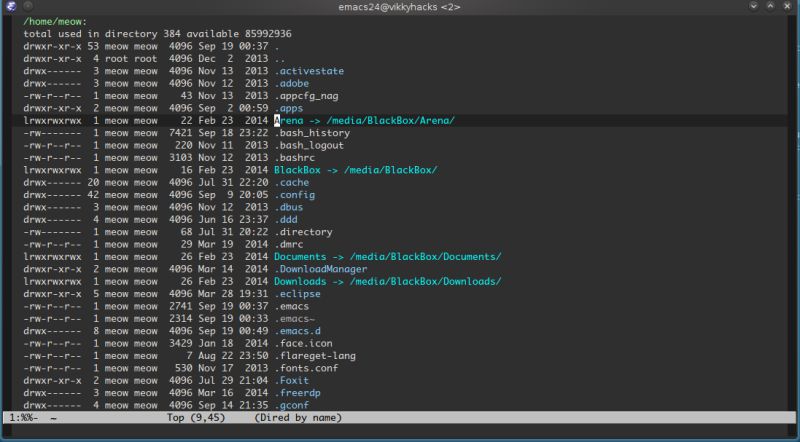The width and height of the screenshot is (800, 442).
Task: Open the .freerdp directory
Action: [x=297, y=393]
